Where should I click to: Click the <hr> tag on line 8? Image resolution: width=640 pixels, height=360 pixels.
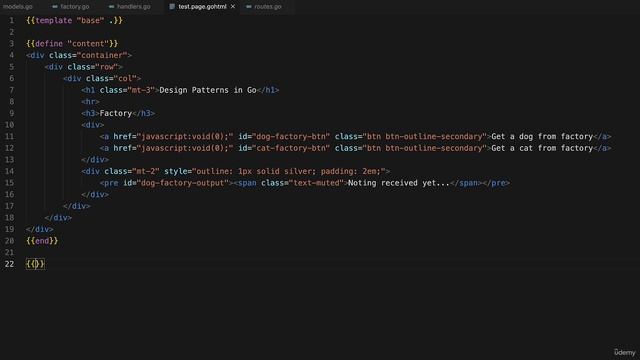pos(90,102)
